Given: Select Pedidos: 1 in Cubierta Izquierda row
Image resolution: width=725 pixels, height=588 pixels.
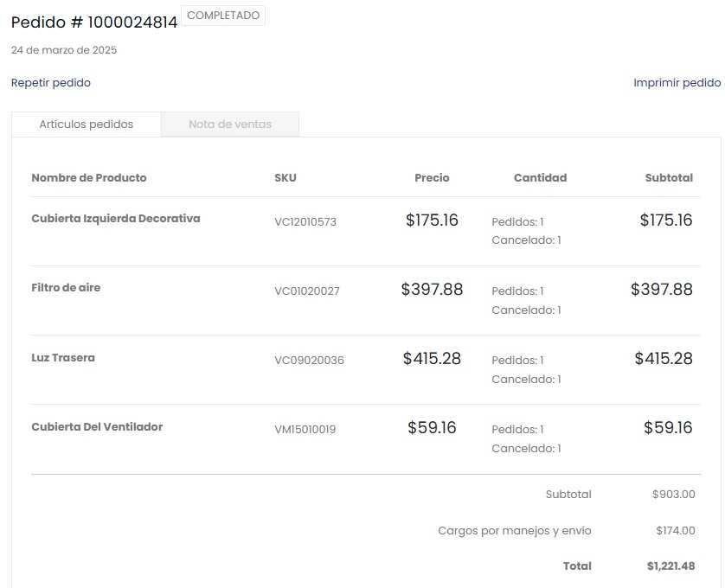Looking at the screenshot, I should (517, 222).
